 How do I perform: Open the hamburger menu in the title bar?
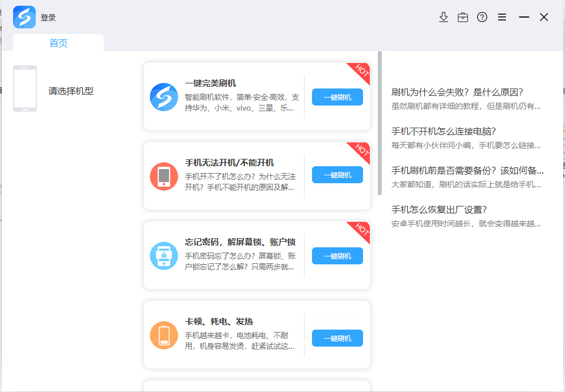502,17
